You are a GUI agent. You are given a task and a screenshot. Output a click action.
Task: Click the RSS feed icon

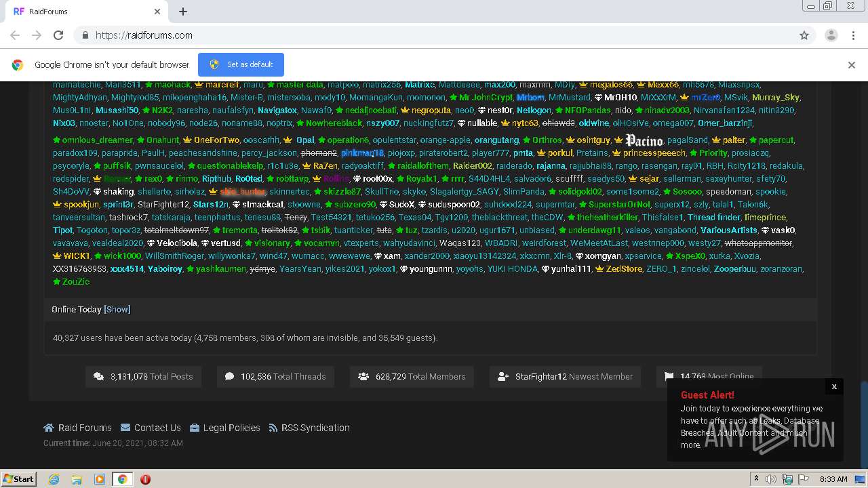point(273,428)
